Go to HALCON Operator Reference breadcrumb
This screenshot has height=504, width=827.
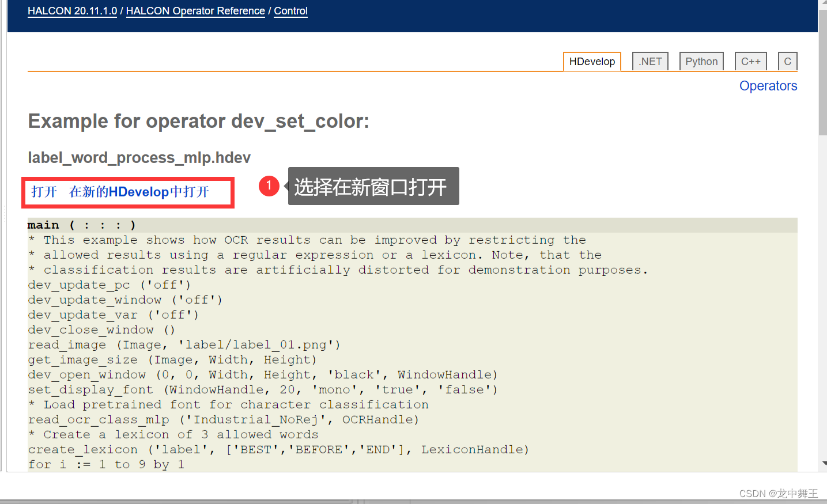click(195, 11)
